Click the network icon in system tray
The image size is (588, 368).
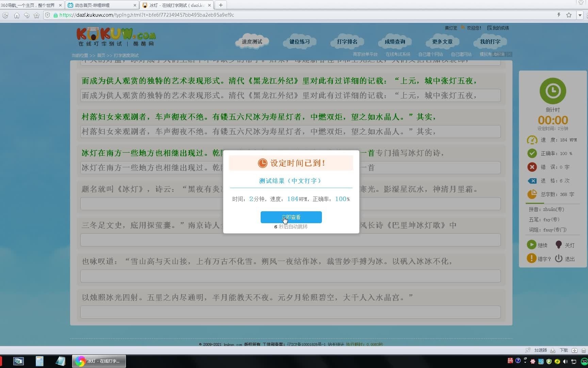coord(574,362)
